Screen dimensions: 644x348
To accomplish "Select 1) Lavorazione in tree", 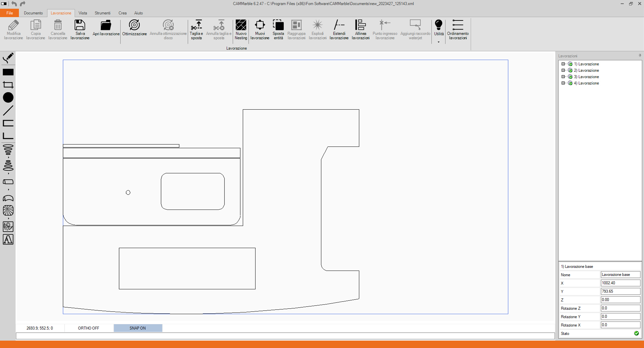I will click(586, 64).
